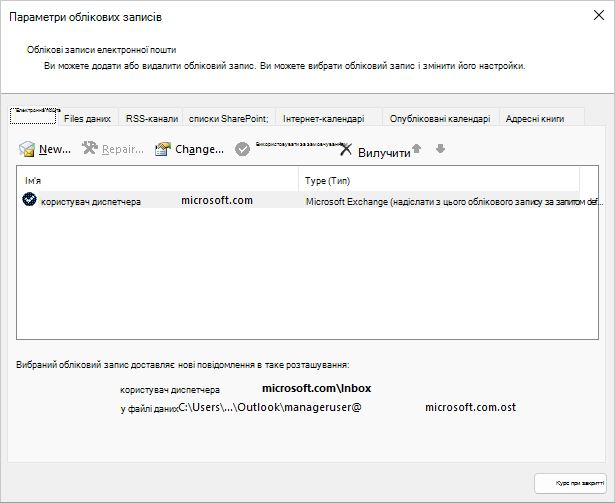Select the користувач диспетчера account row
The image size is (615, 503).
point(301,200)
